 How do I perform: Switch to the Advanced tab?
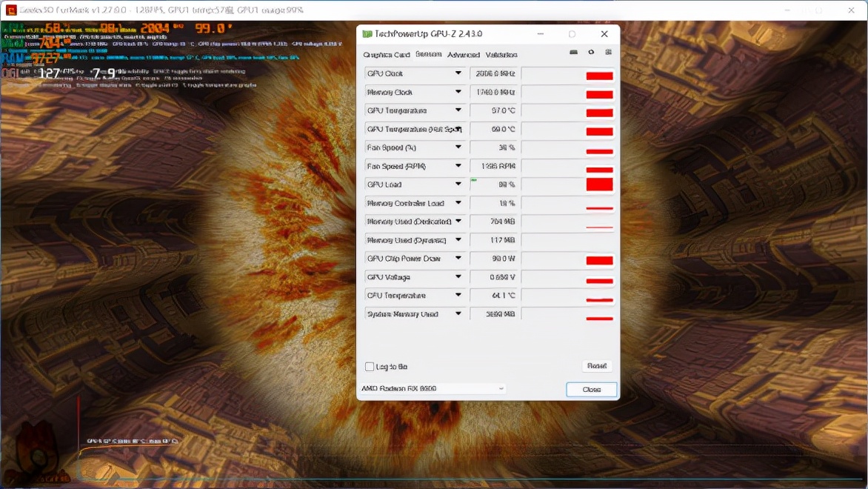[464, 55]
